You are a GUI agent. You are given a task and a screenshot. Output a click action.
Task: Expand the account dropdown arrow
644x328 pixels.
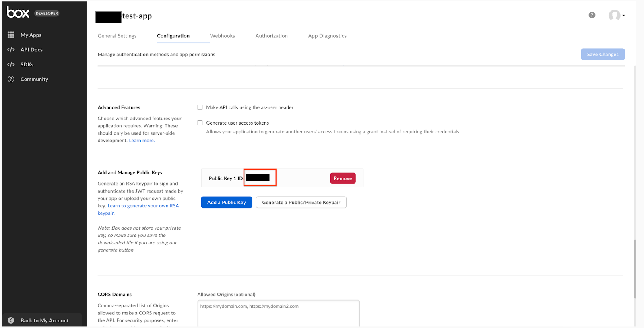(x=623, y=16)
